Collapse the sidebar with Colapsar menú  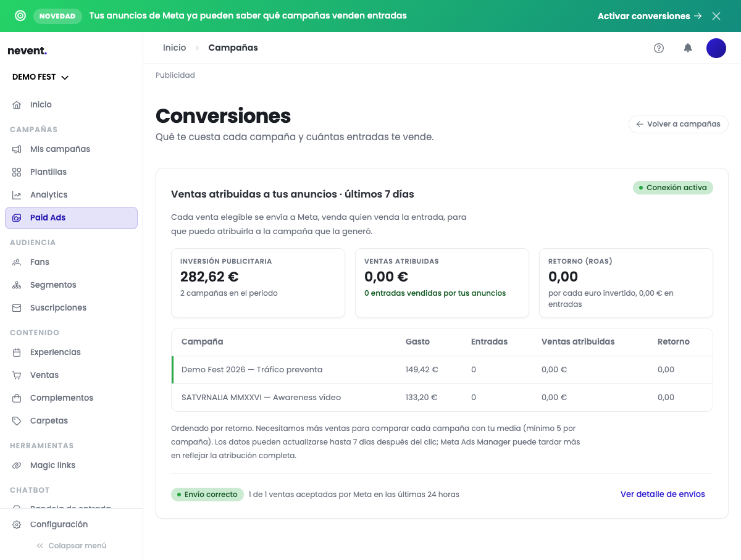pyautogui.click(x=71, y=546)
